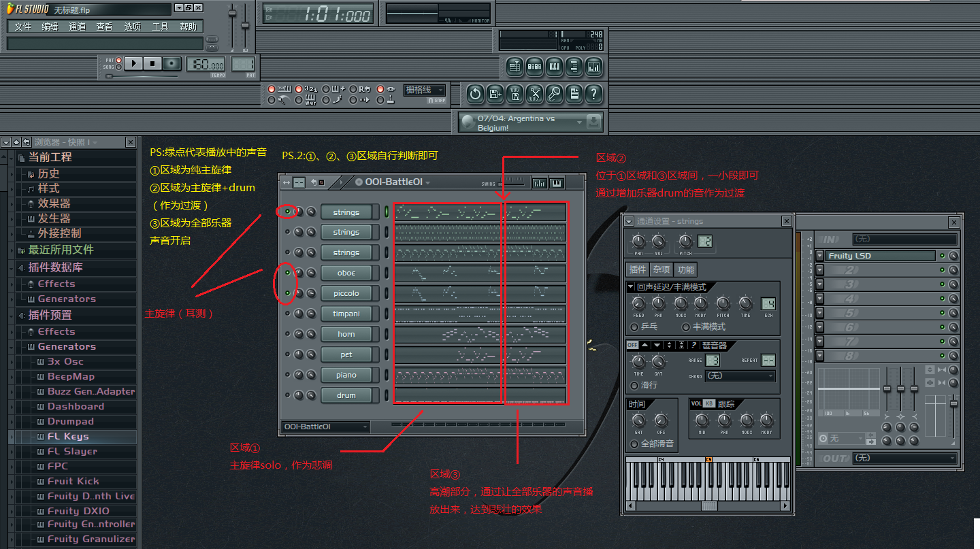The width and height of the screenshot is (980, 549).
Task: Open the 文件 menu
Action: [23, 27]
